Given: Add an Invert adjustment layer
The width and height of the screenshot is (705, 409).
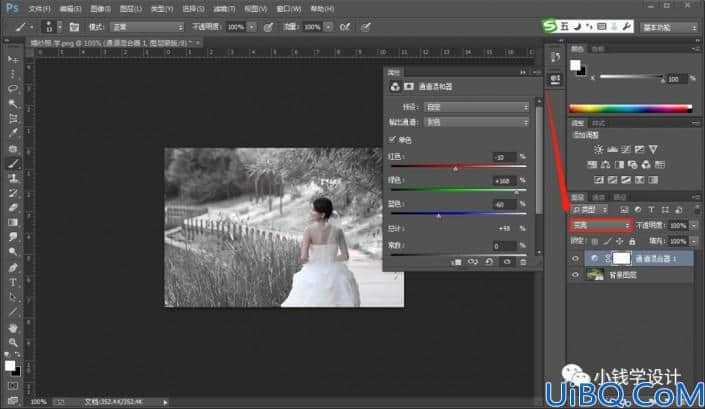Looking at the screenshot, I should pyautogui.click(x=599, y=180).
